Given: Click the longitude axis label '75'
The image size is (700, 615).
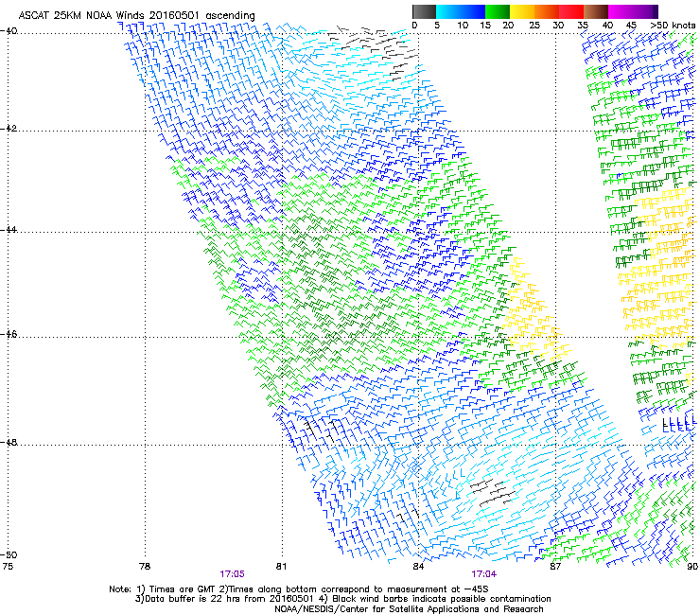Looking at the screenshot, I should (8, 567).
